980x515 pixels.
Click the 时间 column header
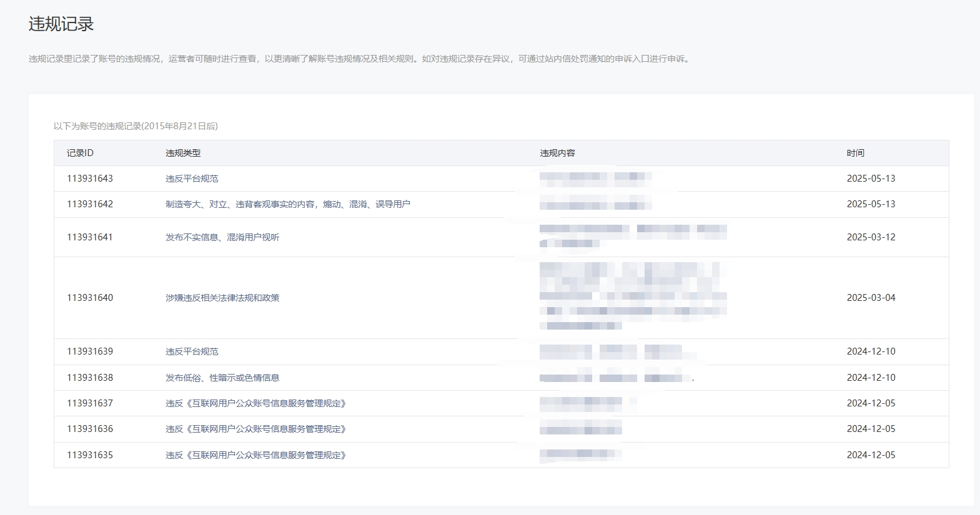click(x=855, y=153)
